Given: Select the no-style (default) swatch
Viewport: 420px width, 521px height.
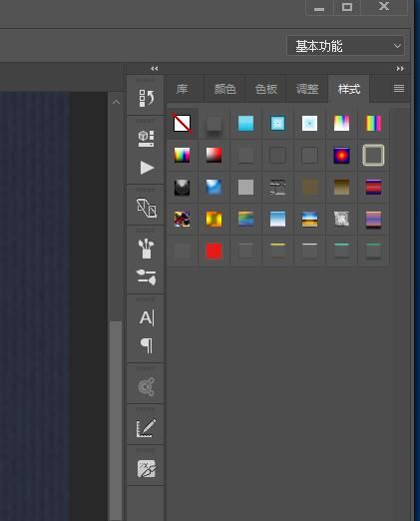Looking at the screenshot, I should 182,123.
